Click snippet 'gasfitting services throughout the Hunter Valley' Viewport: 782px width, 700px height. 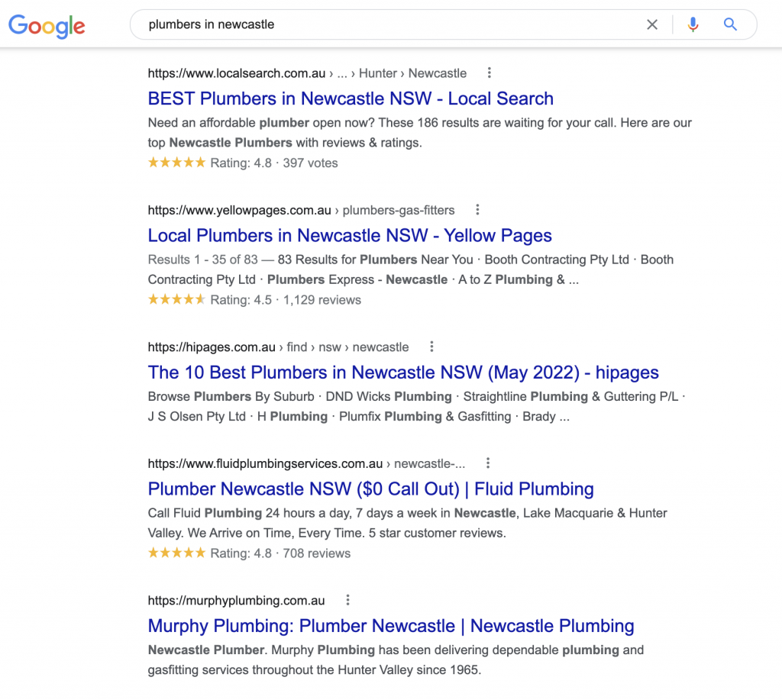click(280, 669)
